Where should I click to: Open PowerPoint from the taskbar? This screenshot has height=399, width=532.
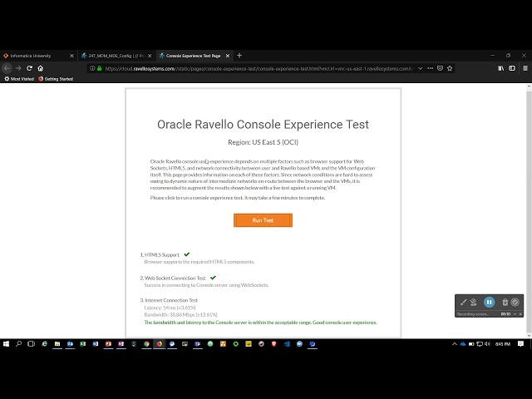tap(108, 343)
